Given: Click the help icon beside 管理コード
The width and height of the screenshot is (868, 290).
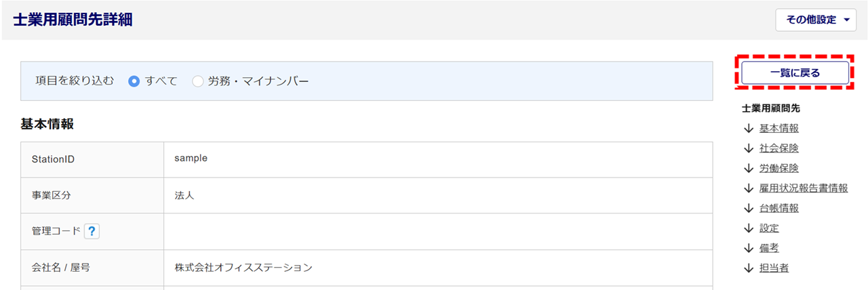Looking at the screenshot, I should pyautogui.click(x=92, y=232).
